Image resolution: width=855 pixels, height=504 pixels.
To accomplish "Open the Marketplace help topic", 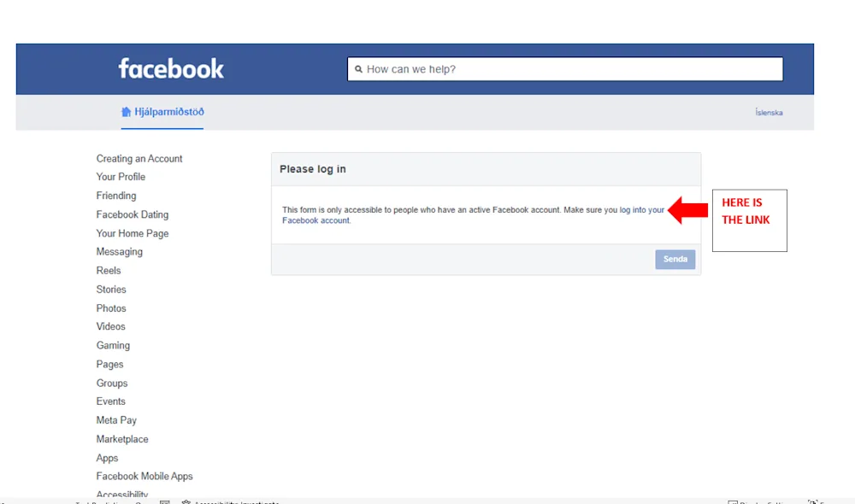I will click(122, 439).
